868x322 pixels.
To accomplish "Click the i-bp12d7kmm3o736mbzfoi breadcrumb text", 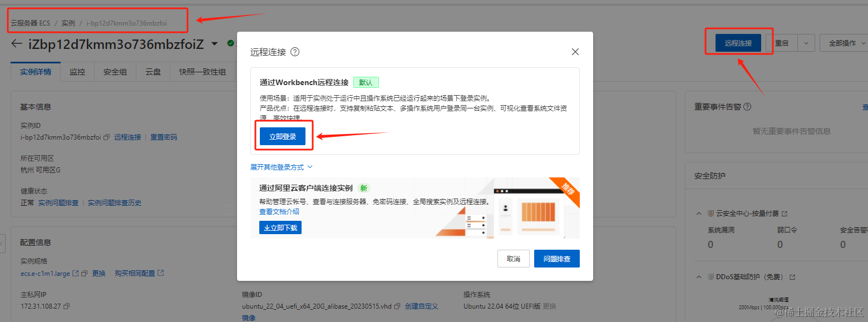I will 126,23.
